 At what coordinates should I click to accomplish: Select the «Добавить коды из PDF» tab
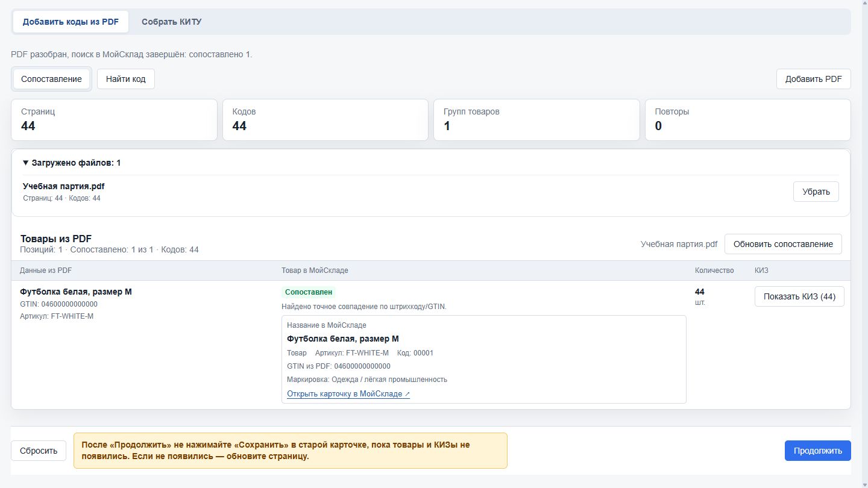click(71, 22)
